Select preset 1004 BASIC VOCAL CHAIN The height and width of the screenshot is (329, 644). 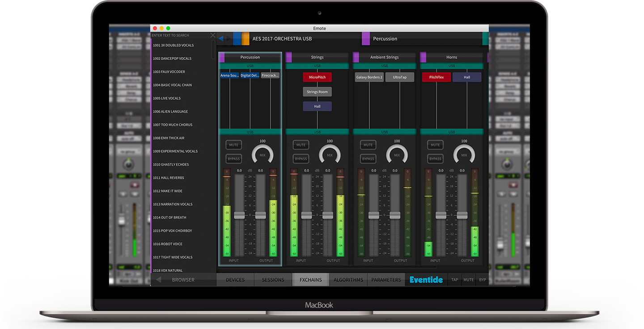pos(172,85)
